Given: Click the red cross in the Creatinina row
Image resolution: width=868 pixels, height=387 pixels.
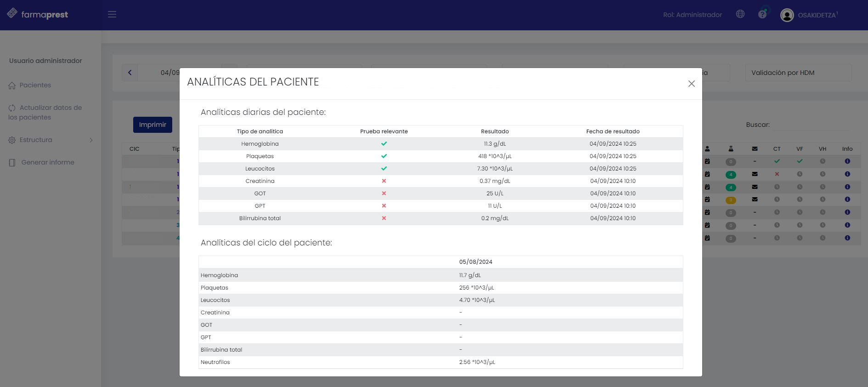Looking at the screenshot, I should pyautogui.click(x=384, y=181).
